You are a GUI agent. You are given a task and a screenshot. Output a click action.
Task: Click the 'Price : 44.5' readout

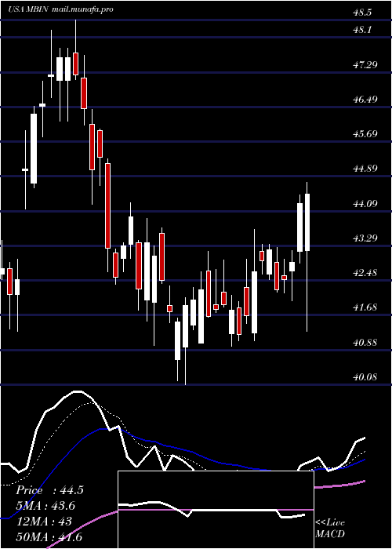click(49, 490)
